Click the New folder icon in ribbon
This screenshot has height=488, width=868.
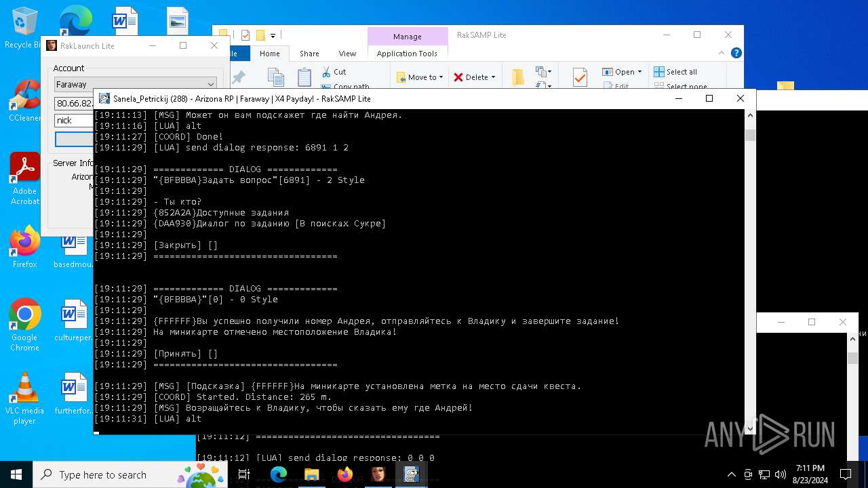518,78
